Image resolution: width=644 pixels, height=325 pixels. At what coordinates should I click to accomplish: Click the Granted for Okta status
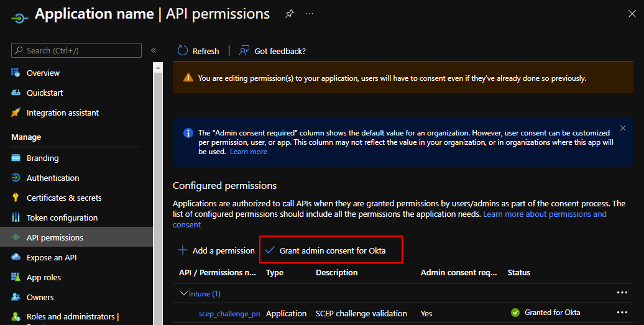click(x=553, y=313)
